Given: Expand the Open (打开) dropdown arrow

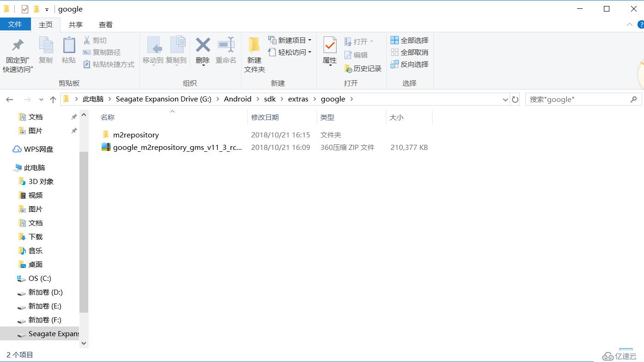Looking at the screenshot, I should coord(372,42).
